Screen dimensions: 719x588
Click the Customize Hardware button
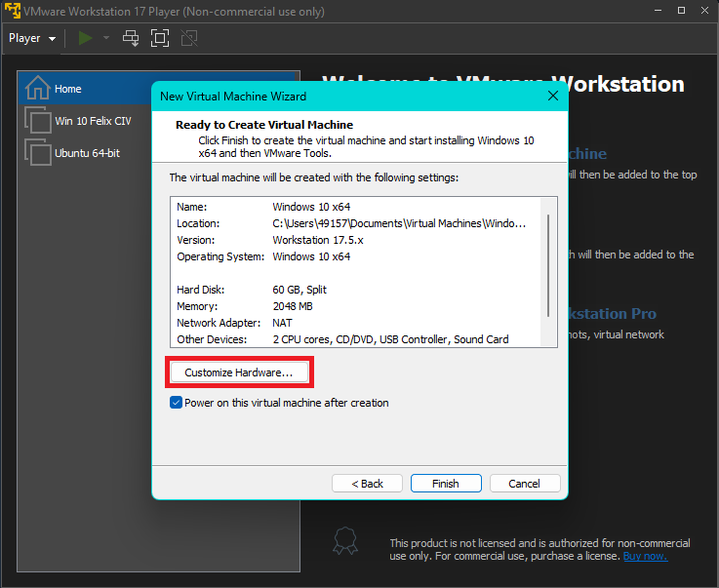coord(239,372)
